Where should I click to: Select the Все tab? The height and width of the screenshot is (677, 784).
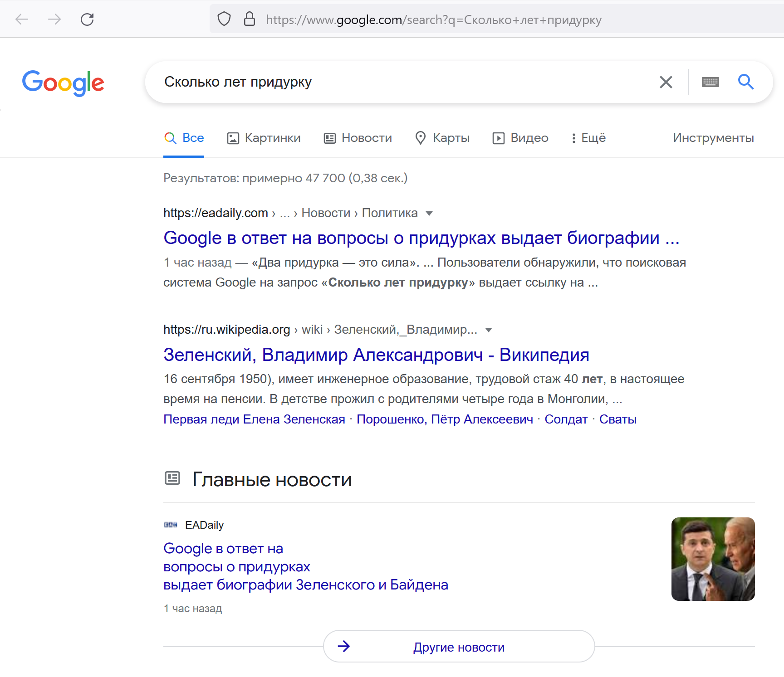point(184,138)
